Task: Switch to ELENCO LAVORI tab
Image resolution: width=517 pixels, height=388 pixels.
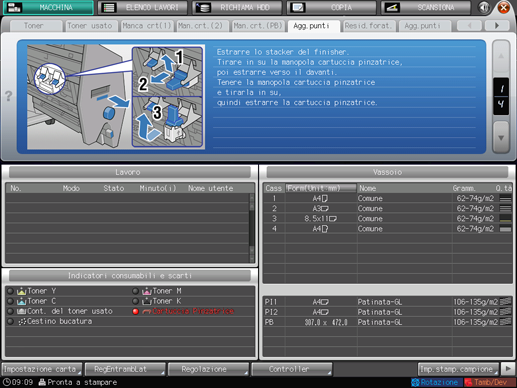Action: pyautogui.click(x=142, y=7)
